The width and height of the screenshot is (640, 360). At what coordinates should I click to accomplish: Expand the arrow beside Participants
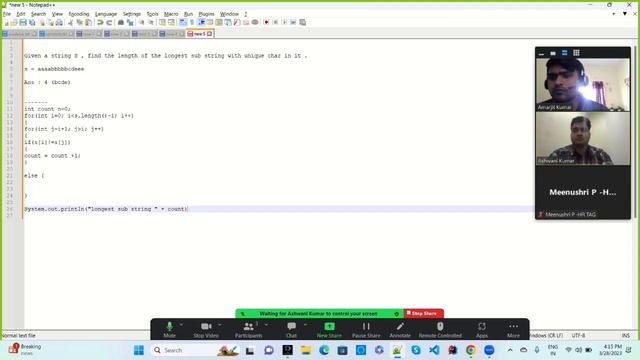tap(266, 325)
